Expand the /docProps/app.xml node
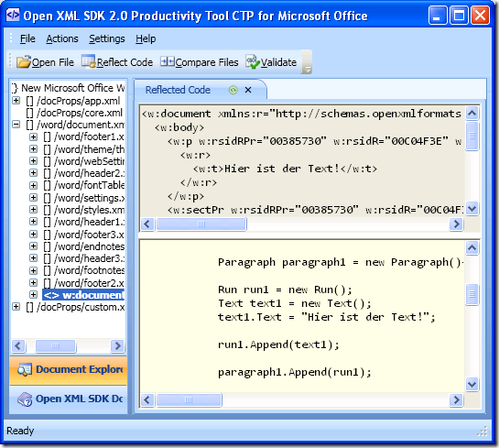The width and height of the screenshot is (499, 448). (16, 101)
